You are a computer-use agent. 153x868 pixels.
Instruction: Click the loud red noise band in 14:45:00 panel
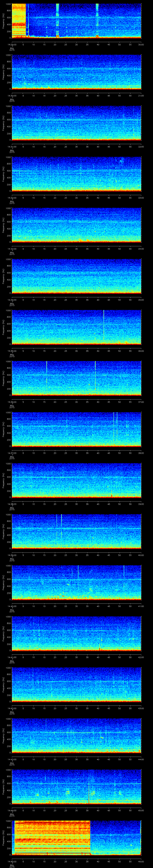click(x=52, y=838)
